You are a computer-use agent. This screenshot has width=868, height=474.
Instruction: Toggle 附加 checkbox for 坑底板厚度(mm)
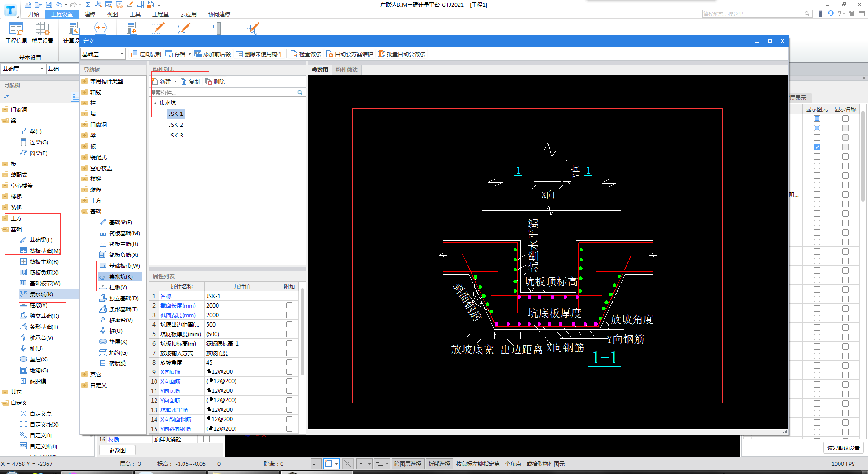click(289, 334)
